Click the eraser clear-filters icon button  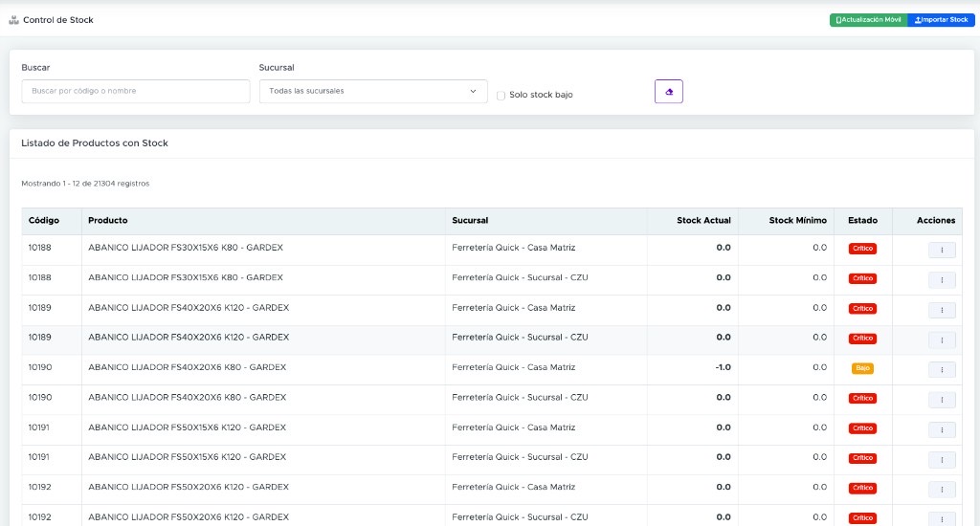pos(669,91)
